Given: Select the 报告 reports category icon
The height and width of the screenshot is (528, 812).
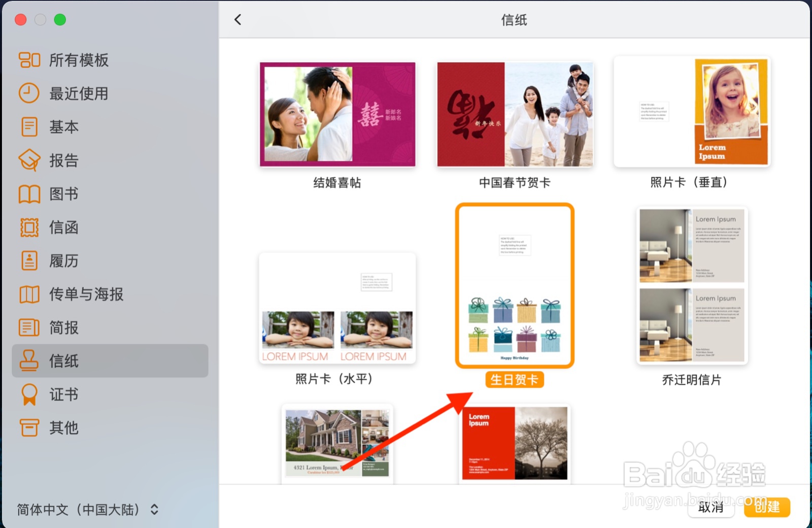Looking at the screenshot, I should pyautogui.click(x=29, y=160).
